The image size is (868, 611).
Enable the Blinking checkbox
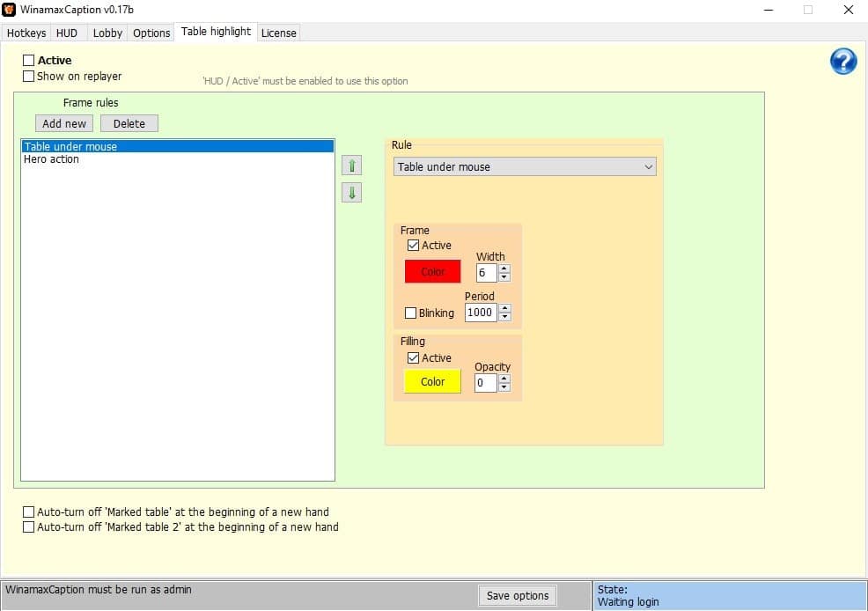[x=411, y=313]
